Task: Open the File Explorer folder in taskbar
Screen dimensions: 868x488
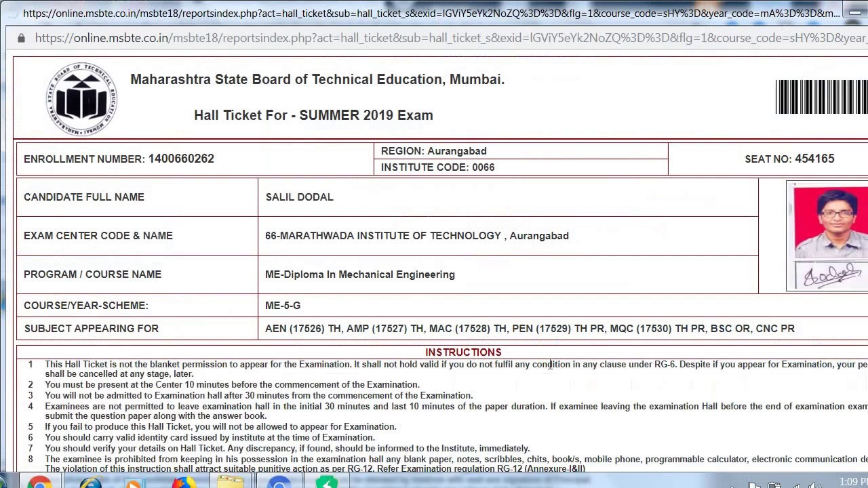Action: (231, 482)
